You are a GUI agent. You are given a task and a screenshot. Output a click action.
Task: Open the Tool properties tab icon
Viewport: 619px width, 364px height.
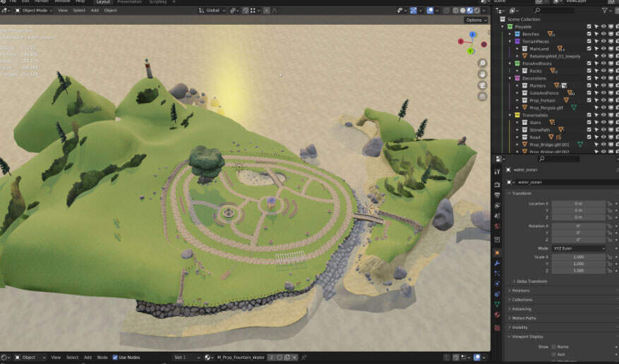click(497, 172)
